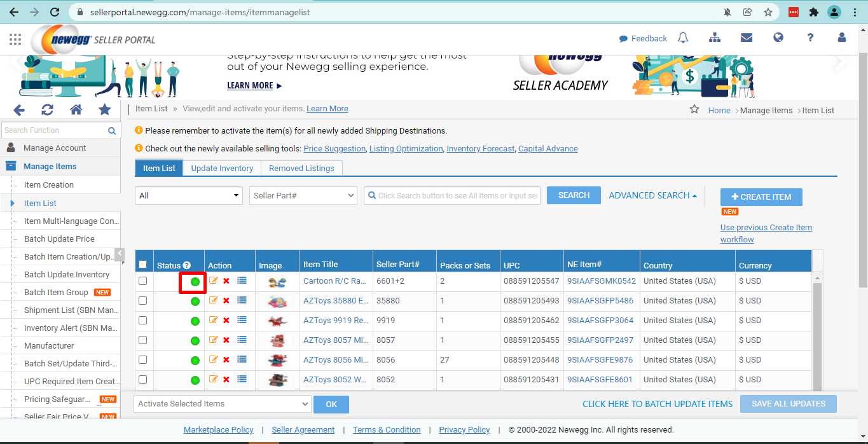Click LEARN MORE on the banner
The width and height of the screenshot is (868, 444).
click(x=254, y=85)
